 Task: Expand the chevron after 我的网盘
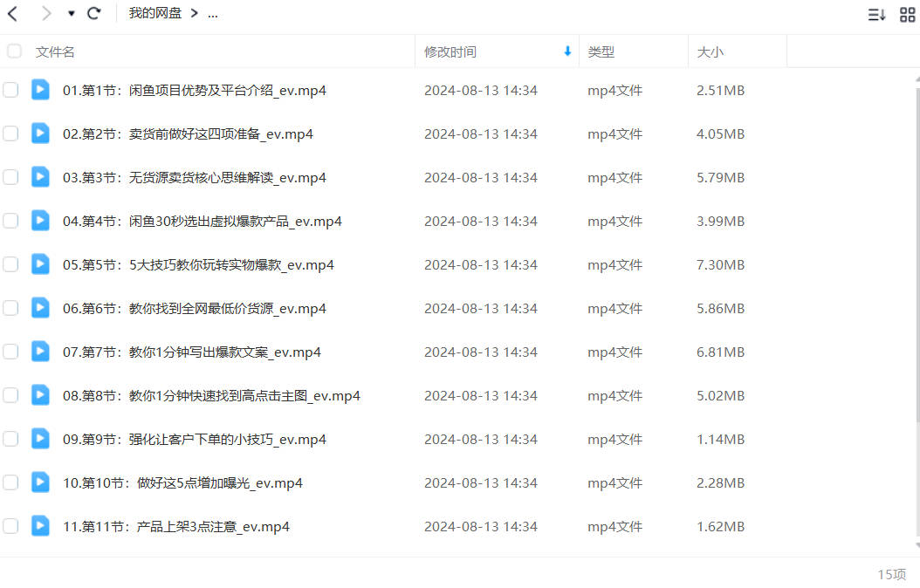pos(194,13)
